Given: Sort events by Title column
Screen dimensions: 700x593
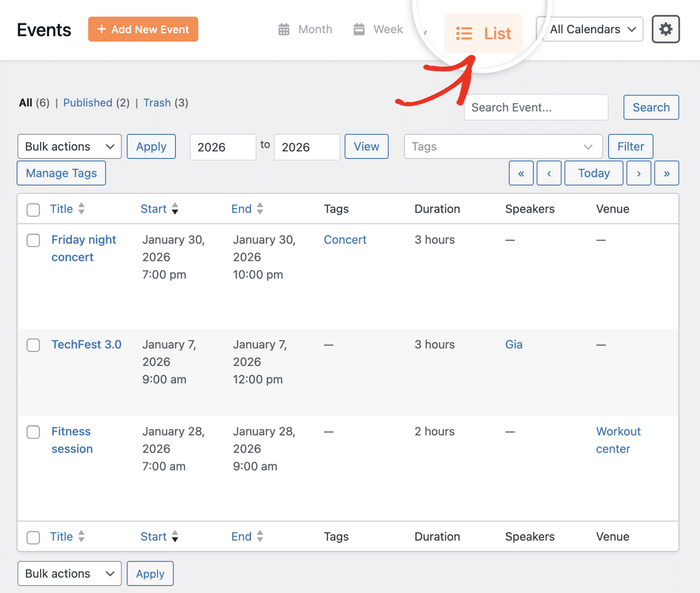Looking at the screenshot, I should (x=61, y=209).
